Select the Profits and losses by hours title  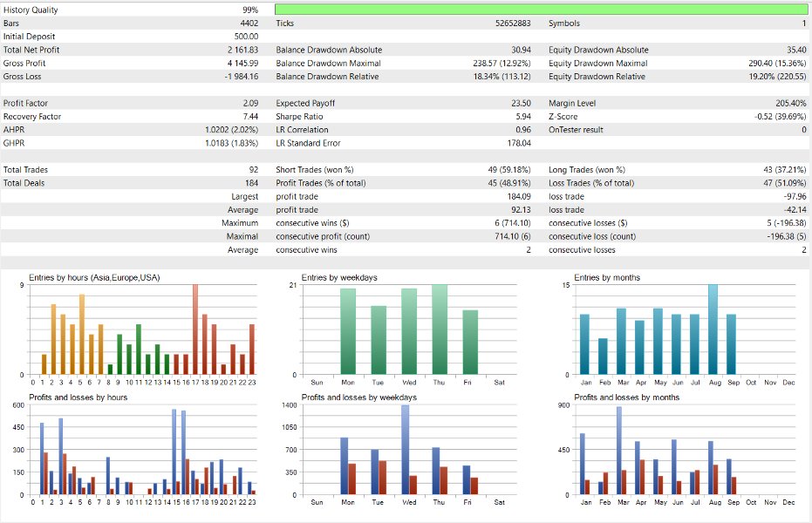tap(78, 397)
